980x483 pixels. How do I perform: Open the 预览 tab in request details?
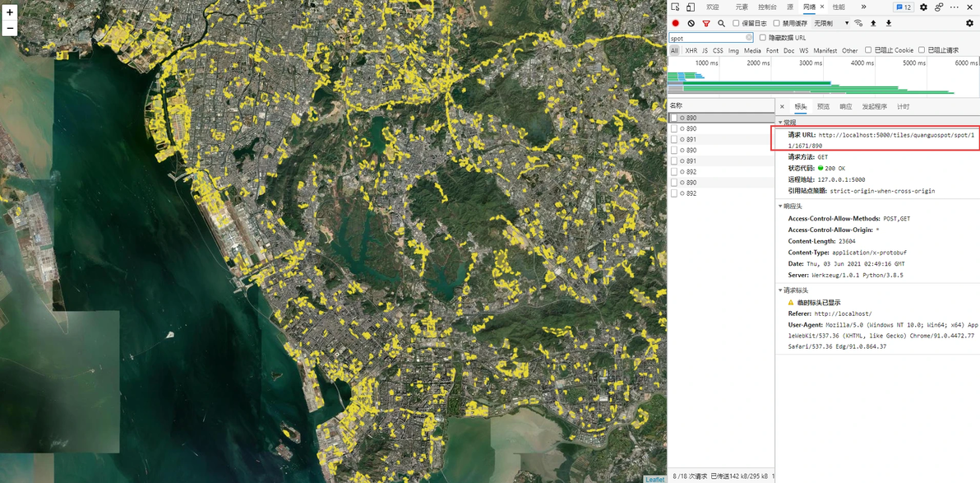click(823, 107)
